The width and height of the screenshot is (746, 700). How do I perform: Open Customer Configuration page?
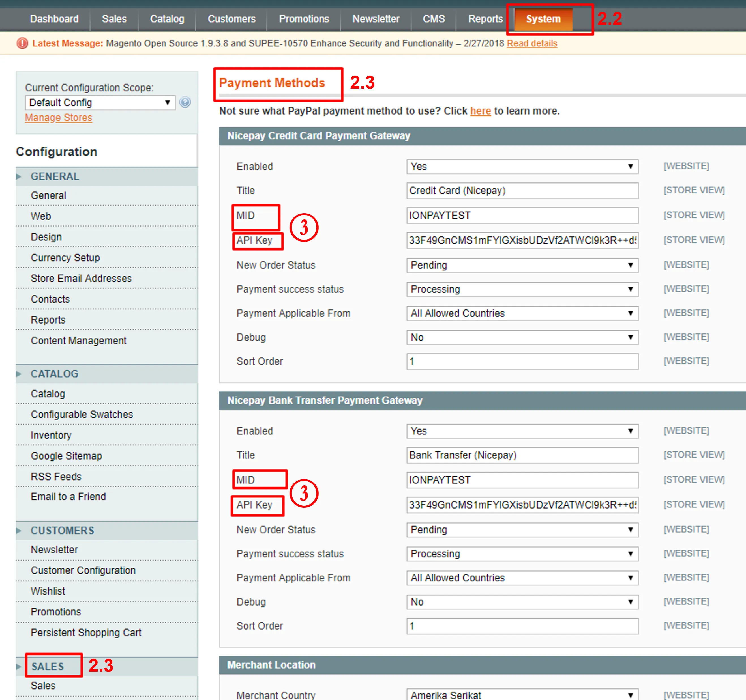click(x=107, y=570)
